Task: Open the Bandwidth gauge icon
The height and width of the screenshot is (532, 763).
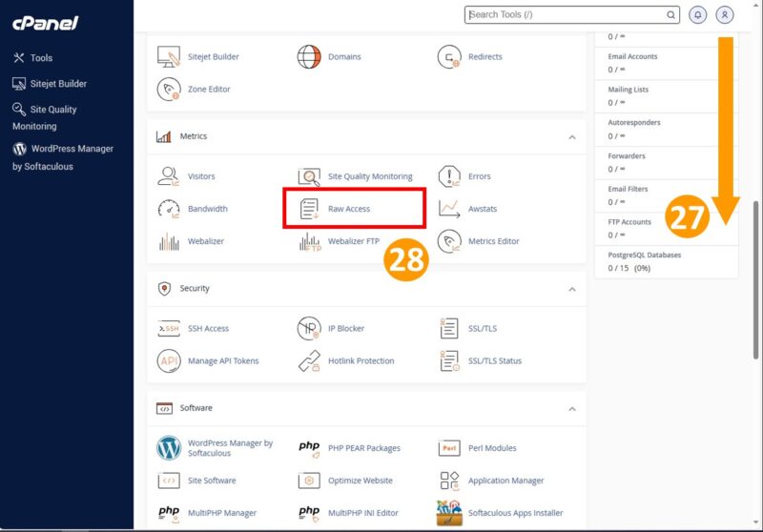Action: tap(169, 209)
